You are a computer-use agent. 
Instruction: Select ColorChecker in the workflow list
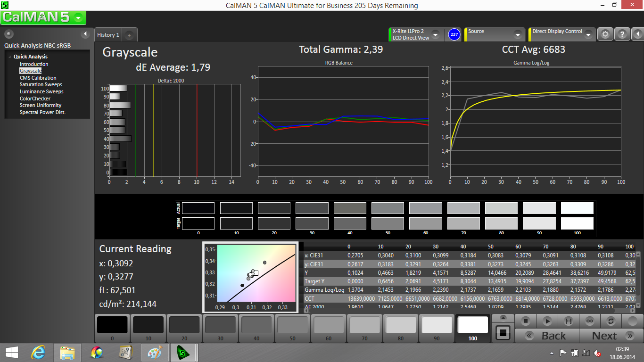[35, 99]
